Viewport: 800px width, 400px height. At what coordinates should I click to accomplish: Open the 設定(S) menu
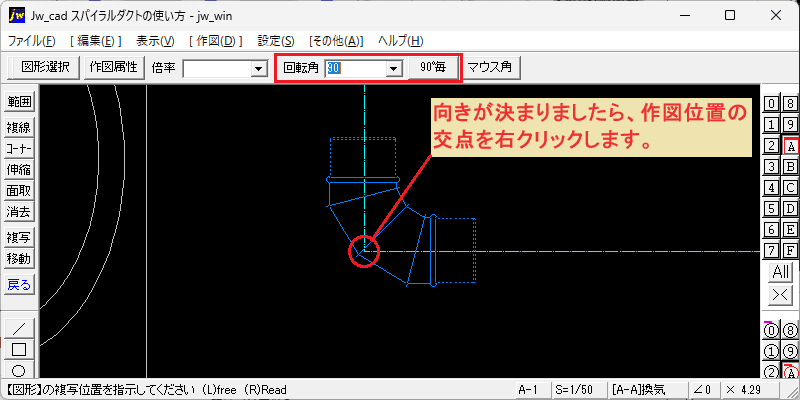[x=276, y=41]
